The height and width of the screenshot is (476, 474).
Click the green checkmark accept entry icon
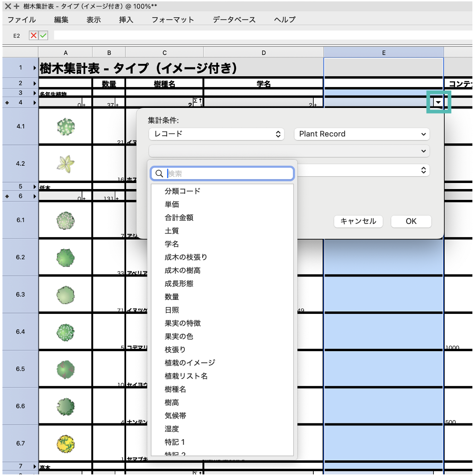tap(43, 35)
